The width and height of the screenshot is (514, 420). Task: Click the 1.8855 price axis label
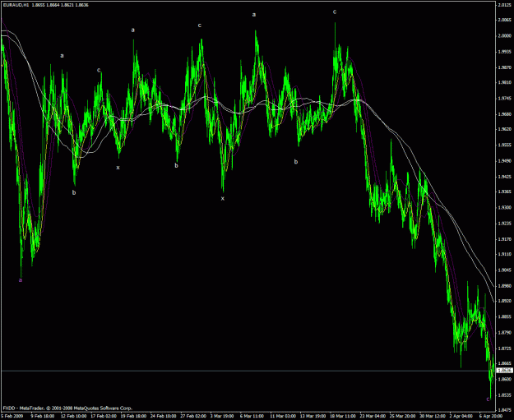point(504,316)
